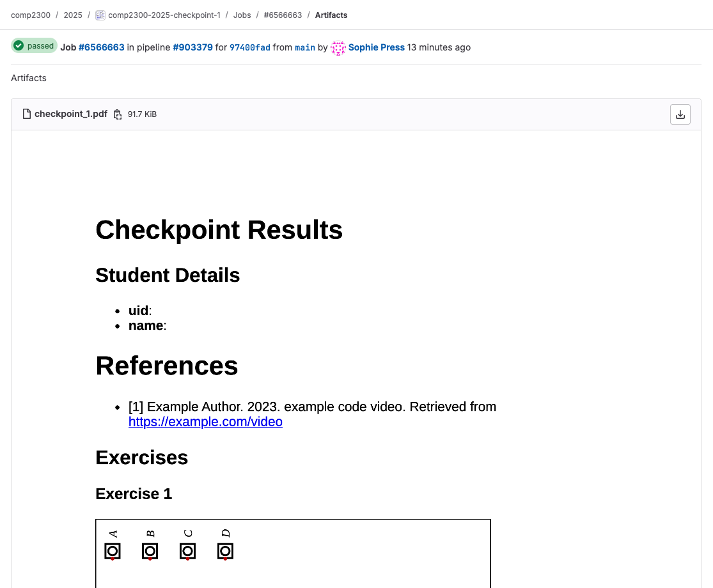Screen dimensions: 713x588
Task: Select circle option C in Exercise 1
Action: [x=187, y=551]
